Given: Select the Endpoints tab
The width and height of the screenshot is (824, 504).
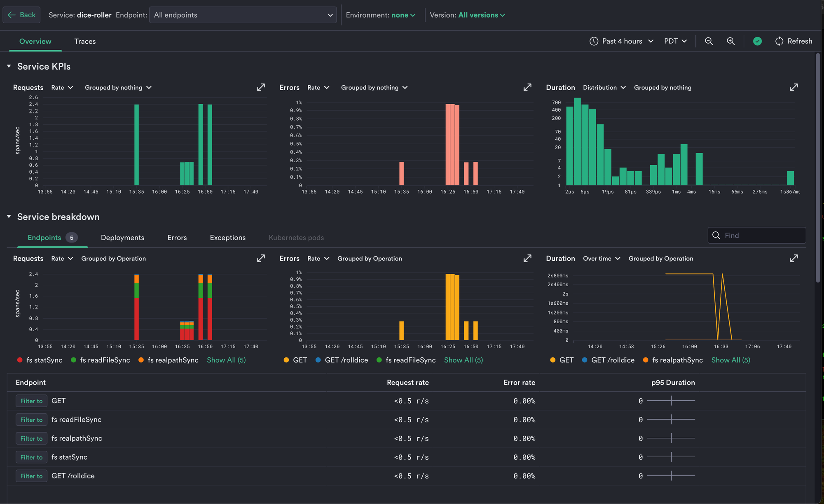Looking at the screenshot, I should tap(52, 238).
